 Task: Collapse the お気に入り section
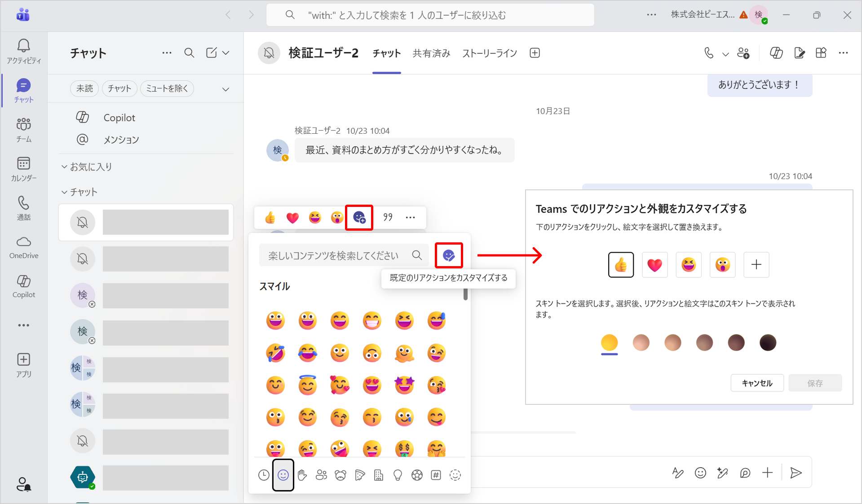click(x=64, y=167)
